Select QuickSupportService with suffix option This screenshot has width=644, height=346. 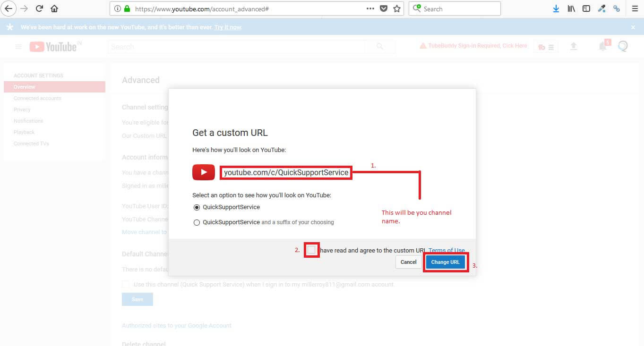(197, 222)
